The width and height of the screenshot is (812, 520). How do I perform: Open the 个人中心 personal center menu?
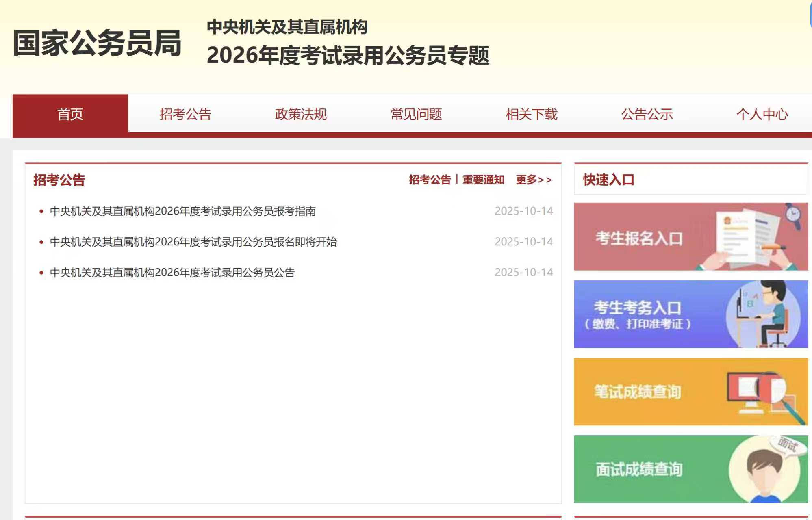click(762, 115)
